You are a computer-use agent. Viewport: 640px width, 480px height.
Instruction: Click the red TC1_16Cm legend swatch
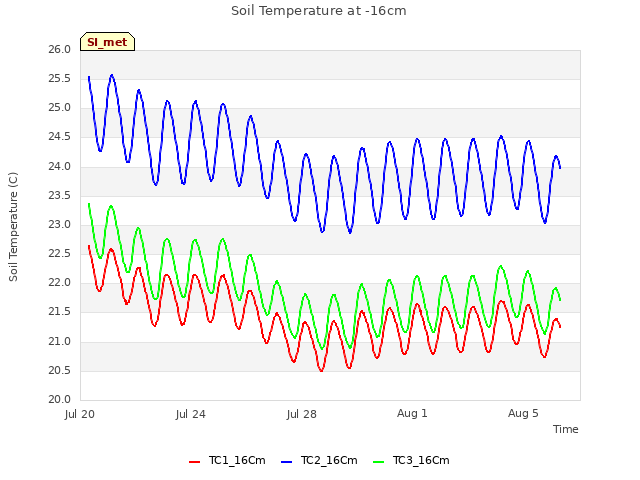[195, 462]
